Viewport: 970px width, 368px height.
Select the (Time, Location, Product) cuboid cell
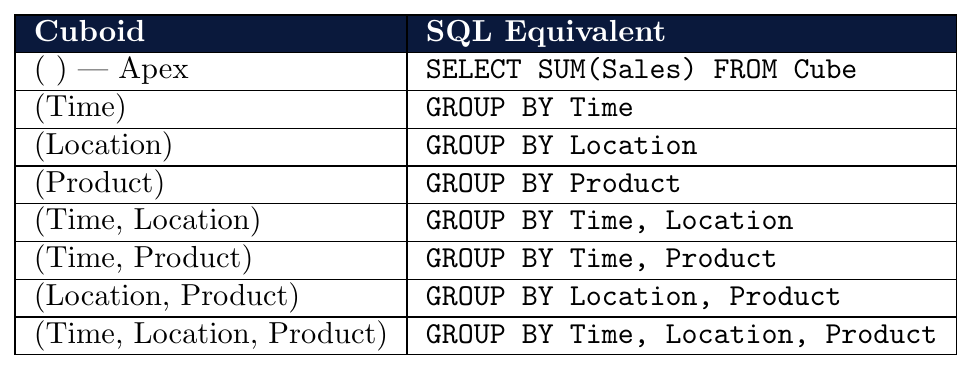(210, 336)
